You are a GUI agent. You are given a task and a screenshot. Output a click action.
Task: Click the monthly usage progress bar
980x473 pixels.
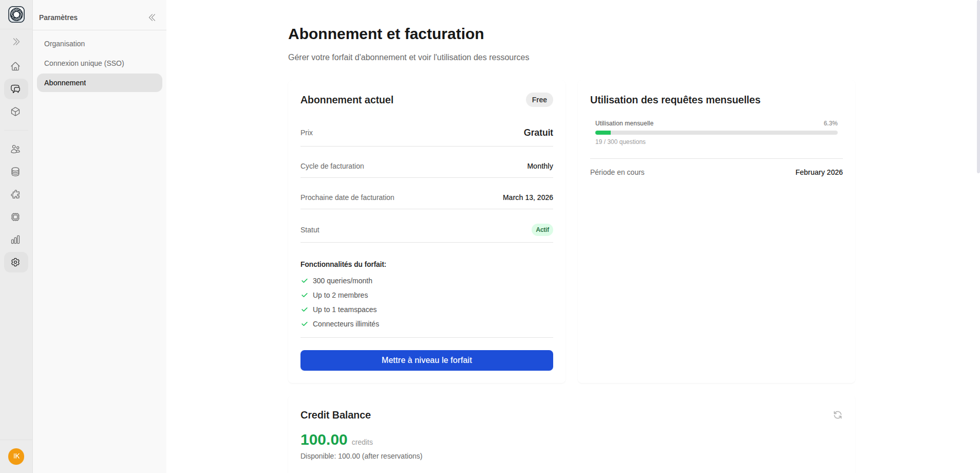pyautogui.click(x=716, y=133)
